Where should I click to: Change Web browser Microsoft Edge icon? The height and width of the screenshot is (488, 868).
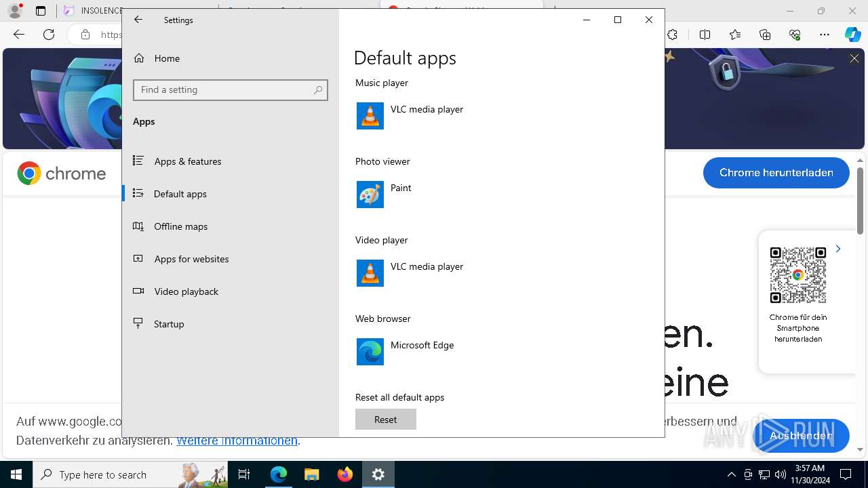tap(370, 352)
